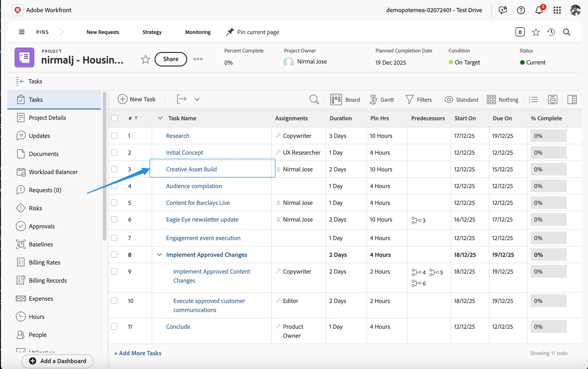Click Add More Tasks link
Image resolution: width=588 pixels, height=369 pixels.
tap(137, 353)
